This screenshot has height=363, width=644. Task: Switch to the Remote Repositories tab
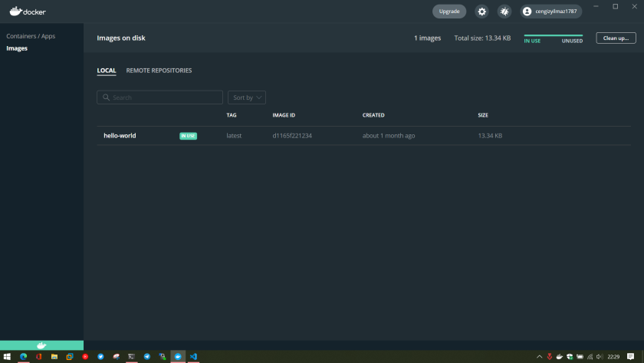[159, 71]
